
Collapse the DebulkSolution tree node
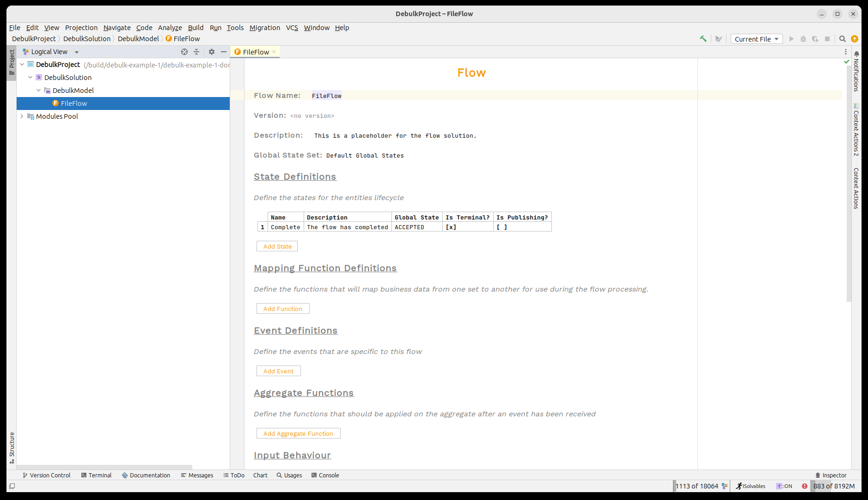(x=31, y=78)
